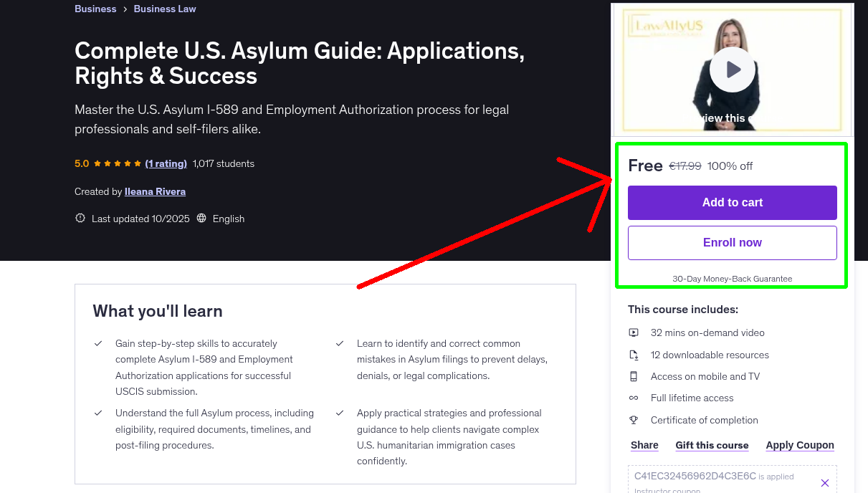The height and width of the screenshot is (493, 868).
Task: Add the course to cart
Action: (x=732, y=203)
